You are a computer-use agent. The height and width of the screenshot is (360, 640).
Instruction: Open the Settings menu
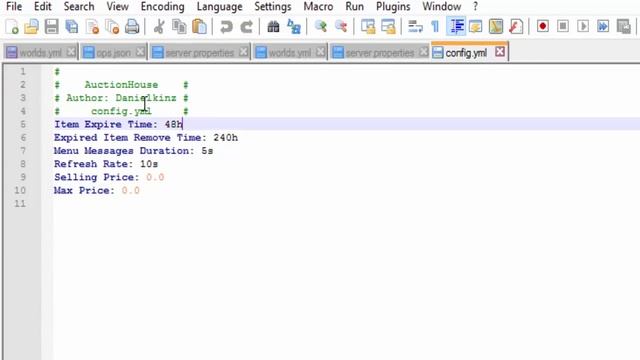click(x=273, y=7)
